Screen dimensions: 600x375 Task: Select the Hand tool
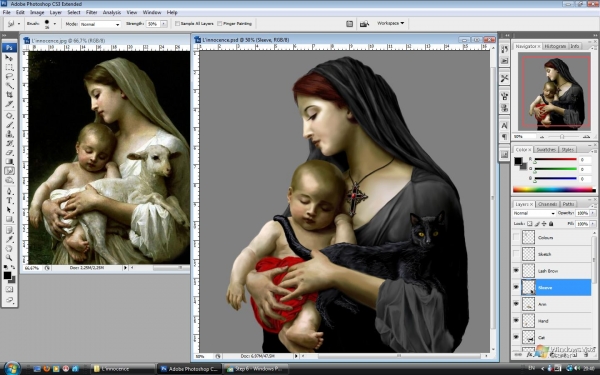9,249
